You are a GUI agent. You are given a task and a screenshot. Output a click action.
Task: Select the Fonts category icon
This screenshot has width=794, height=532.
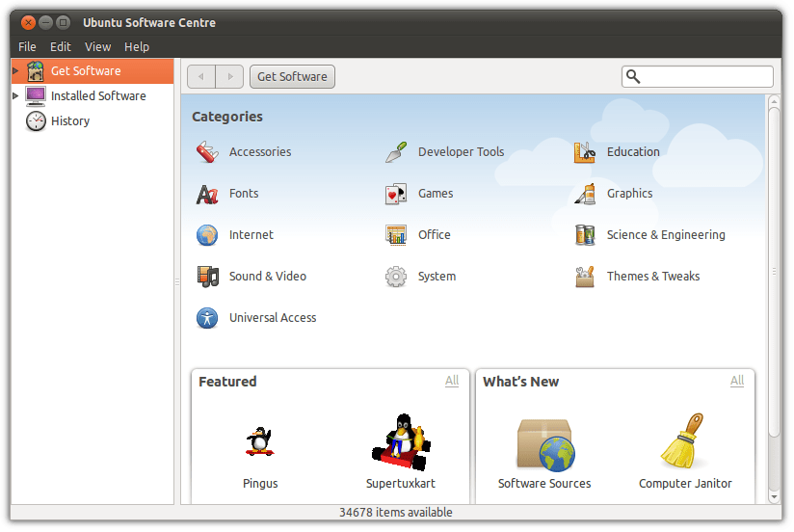pos(207,194)
